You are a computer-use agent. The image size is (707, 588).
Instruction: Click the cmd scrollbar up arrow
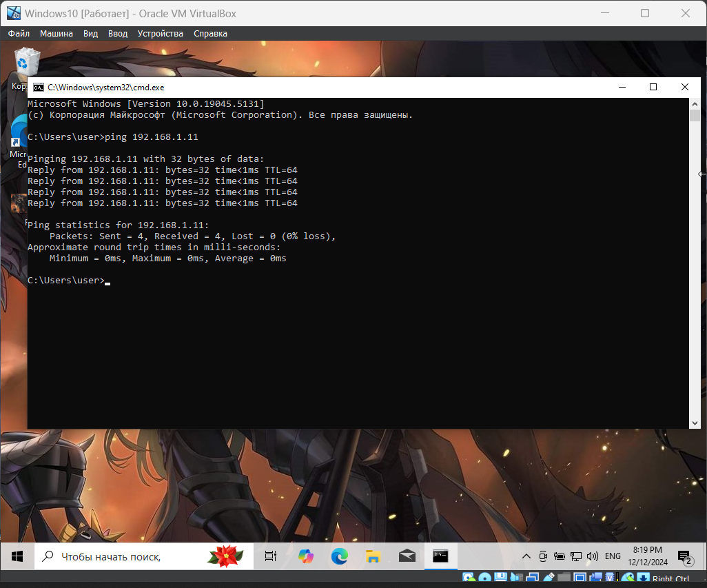695,103
